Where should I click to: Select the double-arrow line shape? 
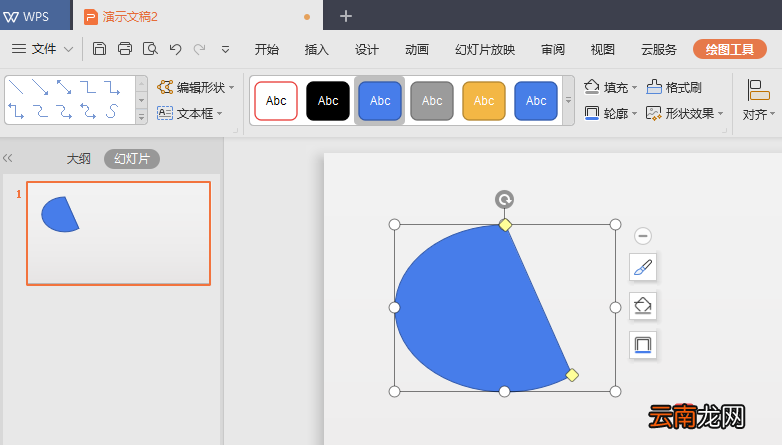pos(64,87)
